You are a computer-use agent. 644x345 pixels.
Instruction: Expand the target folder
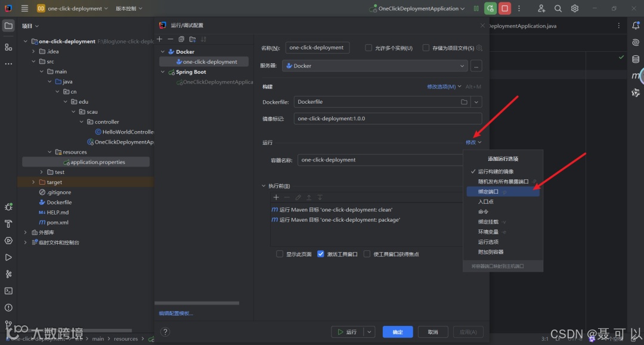click(x=33, y=182)
